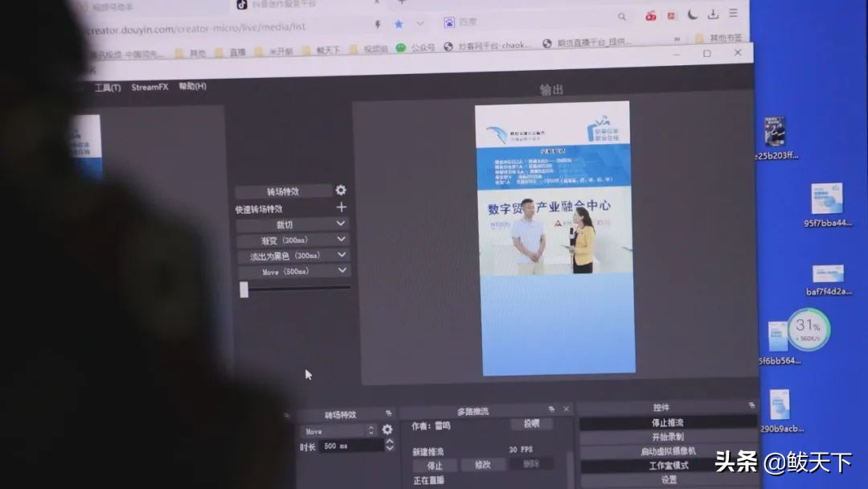Open the Move transition type combo box
Image resolution: width=868 pixels, height=489 pixels.
coord(338,431)
